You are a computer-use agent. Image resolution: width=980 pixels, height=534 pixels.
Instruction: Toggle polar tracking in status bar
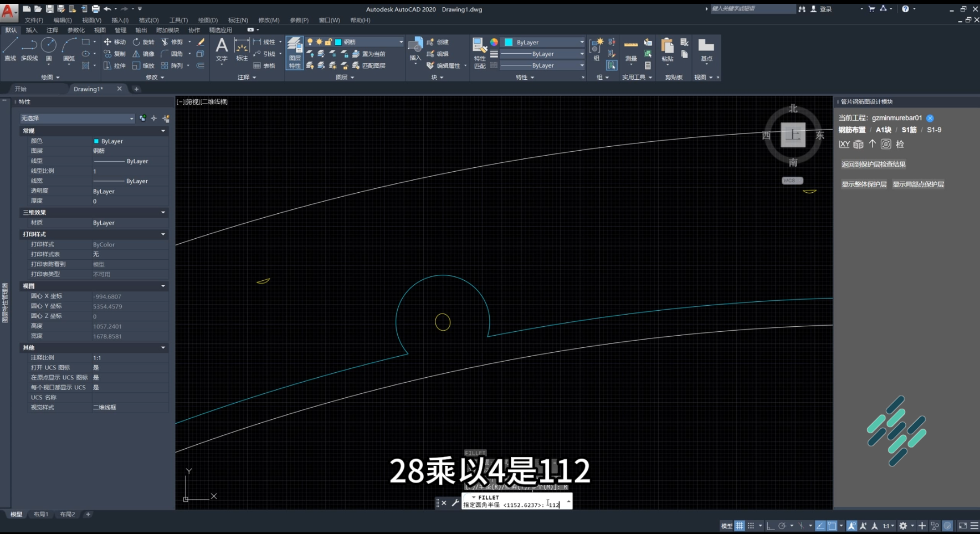[782, 526]
